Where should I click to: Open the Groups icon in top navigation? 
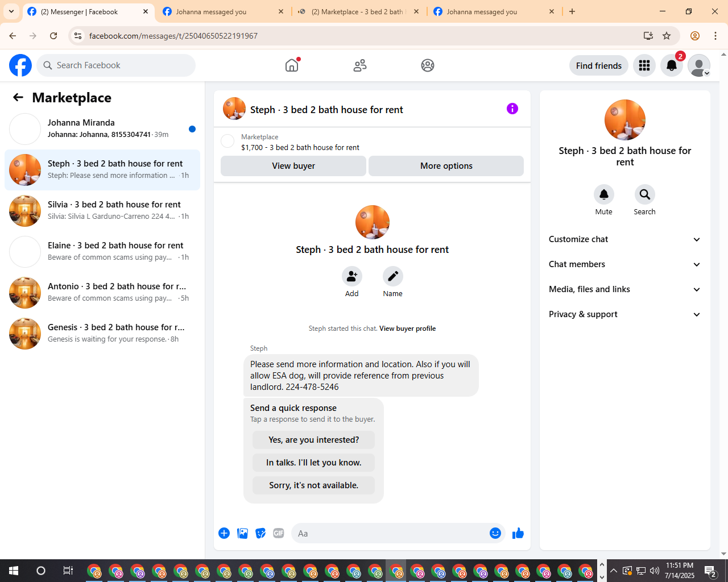428,65
